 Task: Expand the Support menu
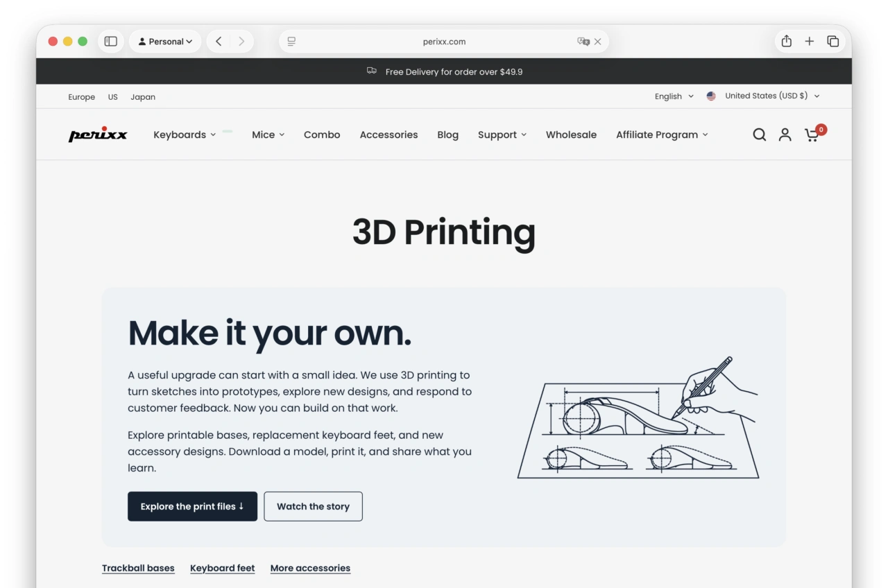tap(502, 135)
